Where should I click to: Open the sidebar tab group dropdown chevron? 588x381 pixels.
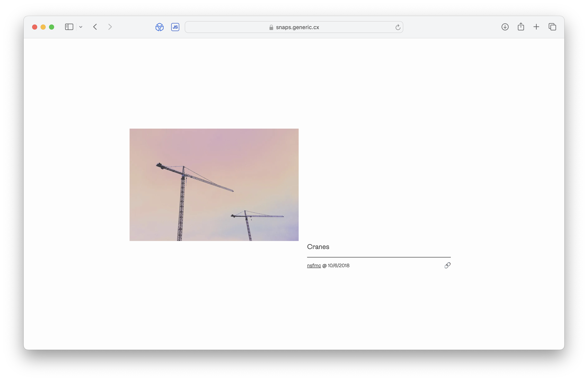pyautogui.click(x=81, y=27)
